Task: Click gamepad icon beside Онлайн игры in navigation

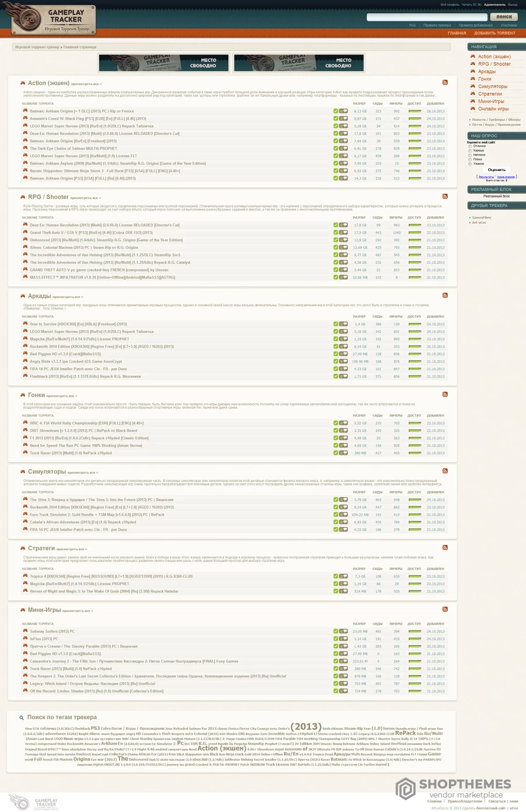Action: 473,108
